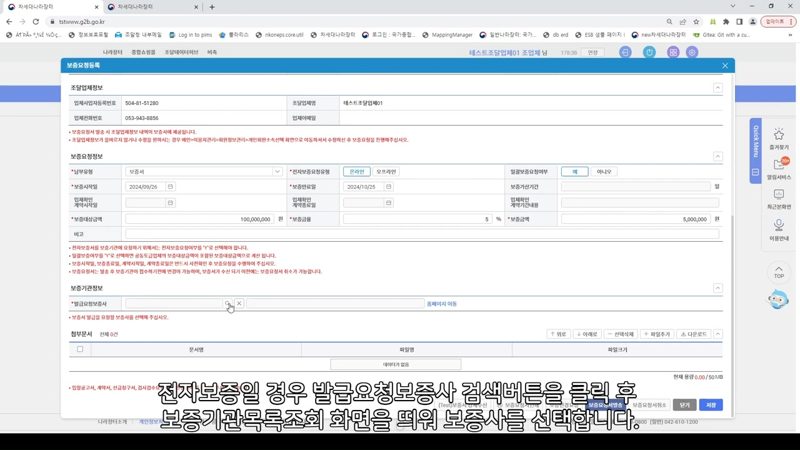The height and width of the screenshot is (450, 800).
Task: Click the 홈페이지 이동 link
Action: [x=442, y=304]
